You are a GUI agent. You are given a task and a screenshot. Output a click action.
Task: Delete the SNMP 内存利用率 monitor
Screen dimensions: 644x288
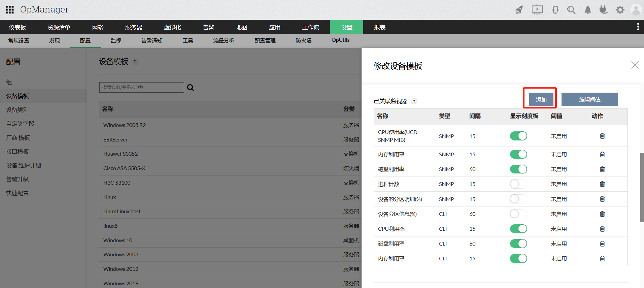pos(602,154)
